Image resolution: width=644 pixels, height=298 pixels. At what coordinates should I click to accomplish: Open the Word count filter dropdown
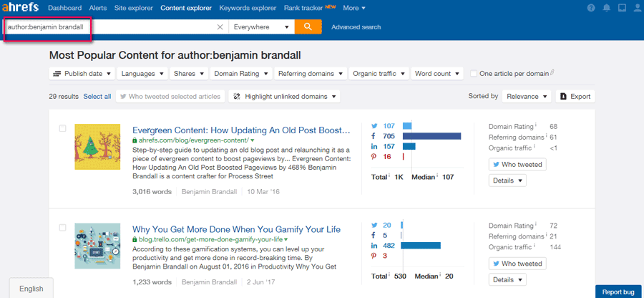(x=437, y=74)
